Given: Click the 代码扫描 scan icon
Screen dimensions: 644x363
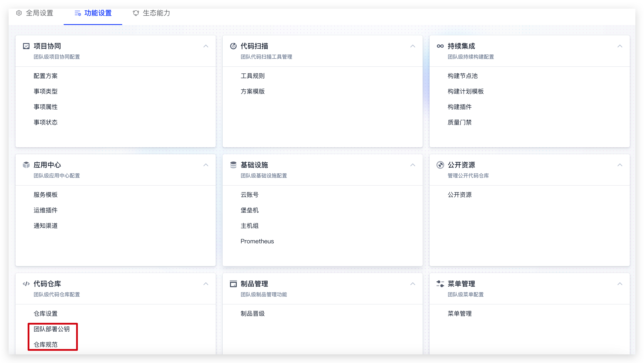Looking at the screenshot, I should [233, 46].
